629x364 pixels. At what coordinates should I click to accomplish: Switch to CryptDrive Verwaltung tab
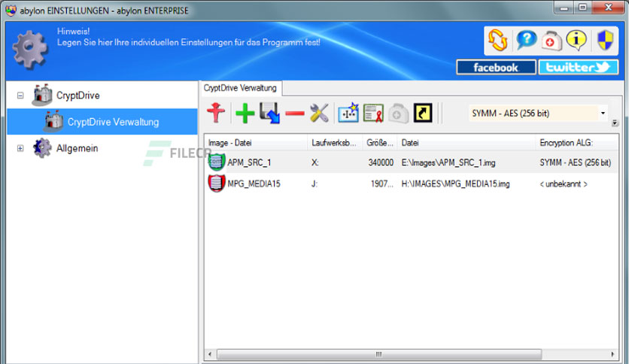point(240,88)
